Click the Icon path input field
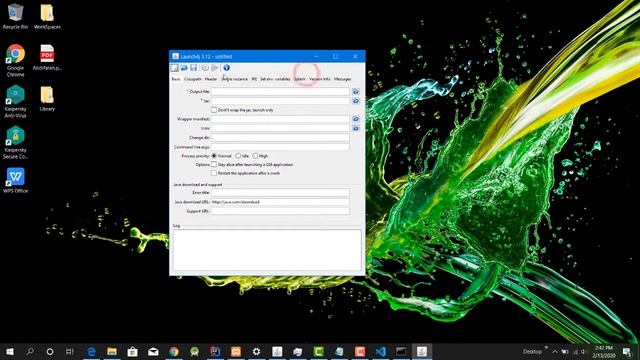The image size is (640, 360). 280,128
